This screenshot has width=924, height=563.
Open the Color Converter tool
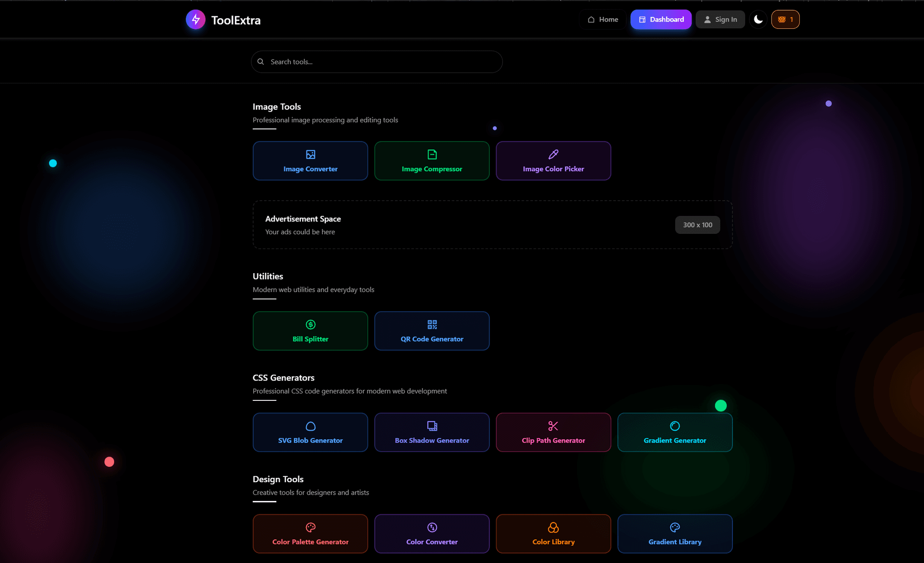click(x=432, y=533)
